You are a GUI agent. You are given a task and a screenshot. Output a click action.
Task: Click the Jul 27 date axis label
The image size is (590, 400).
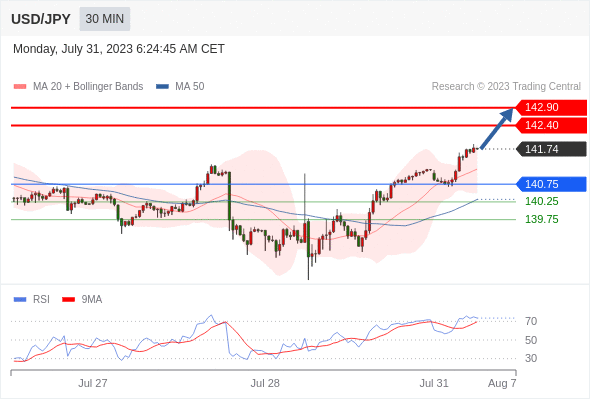click(93, 383)
